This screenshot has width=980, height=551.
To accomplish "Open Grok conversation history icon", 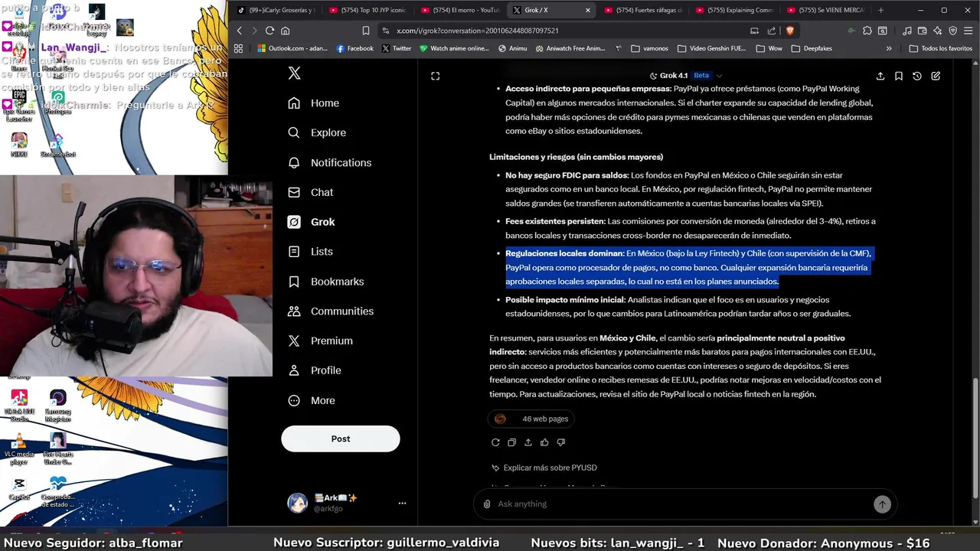I will (x=917, y=76).
